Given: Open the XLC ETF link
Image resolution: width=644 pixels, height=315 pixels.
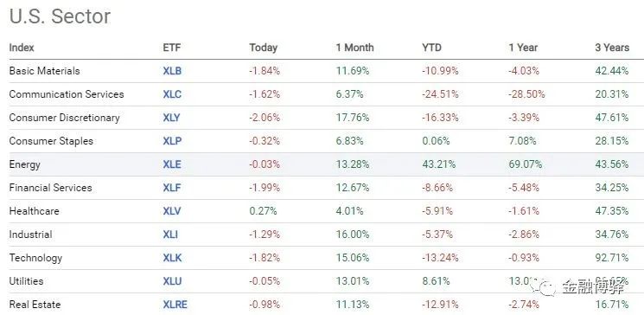Looking at the screenshot, I should [172, 94].
